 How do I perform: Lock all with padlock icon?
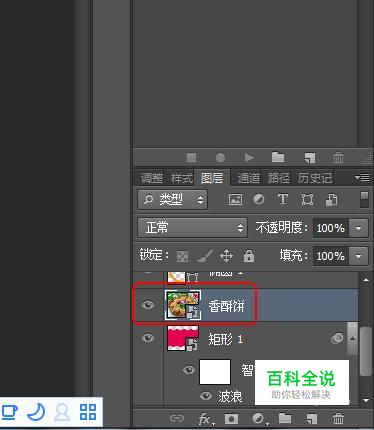tap(249, 256)
